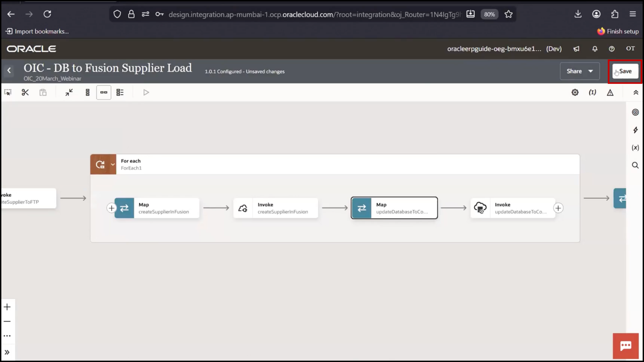Activate the select area tool
This screenshot has height=362, width=644.
(8, 92)
